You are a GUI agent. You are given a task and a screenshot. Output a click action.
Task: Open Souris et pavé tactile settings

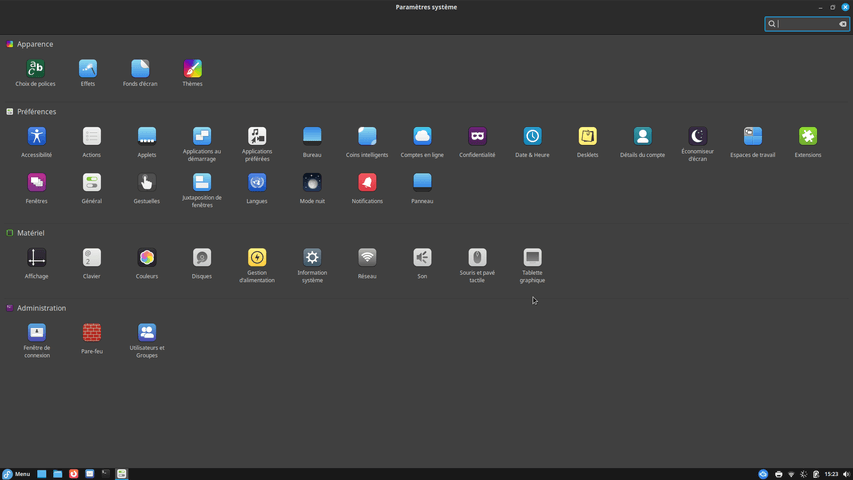[x=477, y=266]
